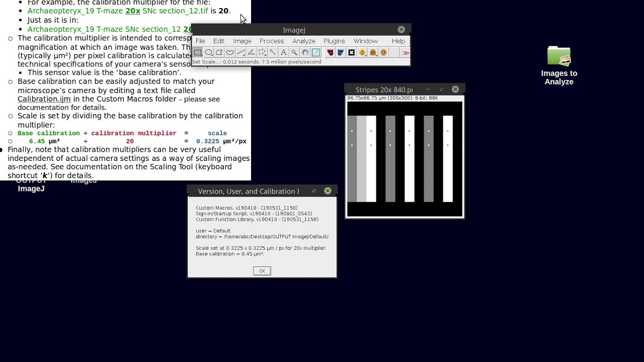Click the image info line '96.75x96.75 µm'

click(392, 98)
